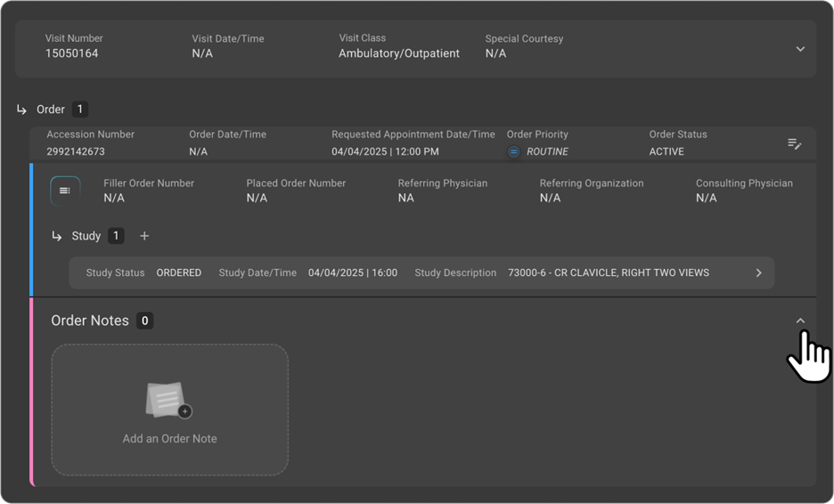Select study description 73000-6 CR Clavicle
Viewport: 834px width, 504px height.
(609, 273)
